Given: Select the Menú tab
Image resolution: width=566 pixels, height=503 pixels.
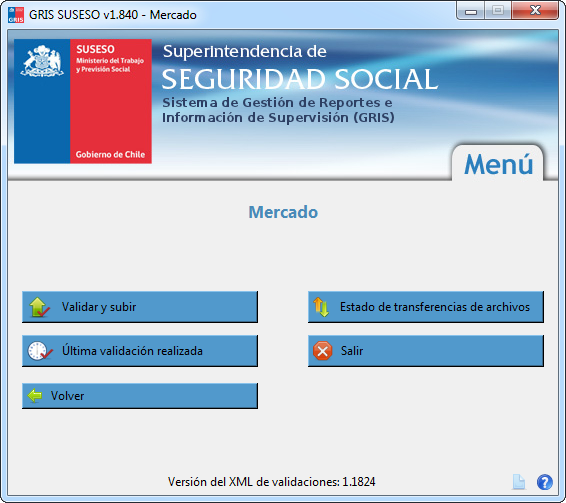Looking at the screenshot, I should (x=498, y=164).
